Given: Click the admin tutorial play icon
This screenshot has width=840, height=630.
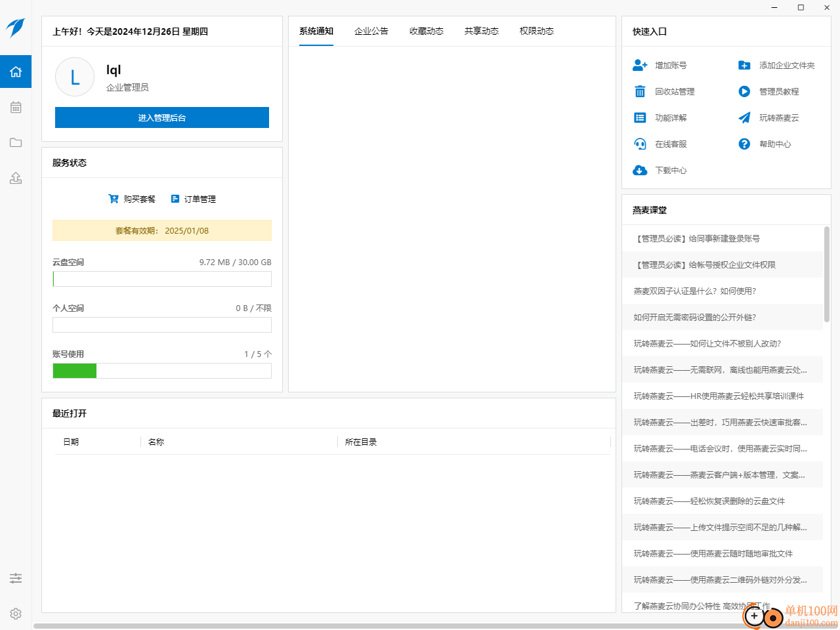Looking at the screenshot, I should 744,91.
